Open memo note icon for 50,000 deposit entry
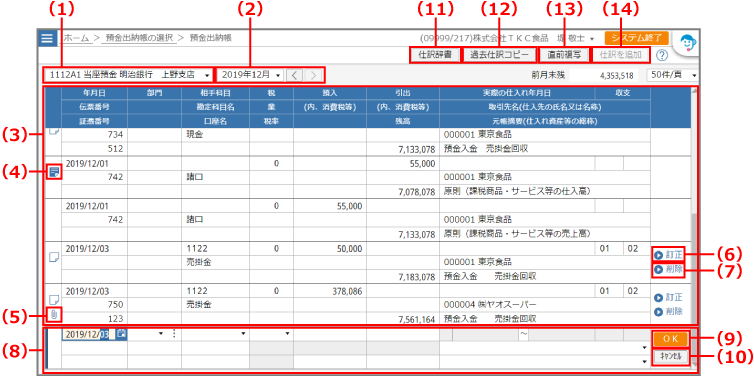The height and width of the screenshot is (376, 754). tap(54, 257)
